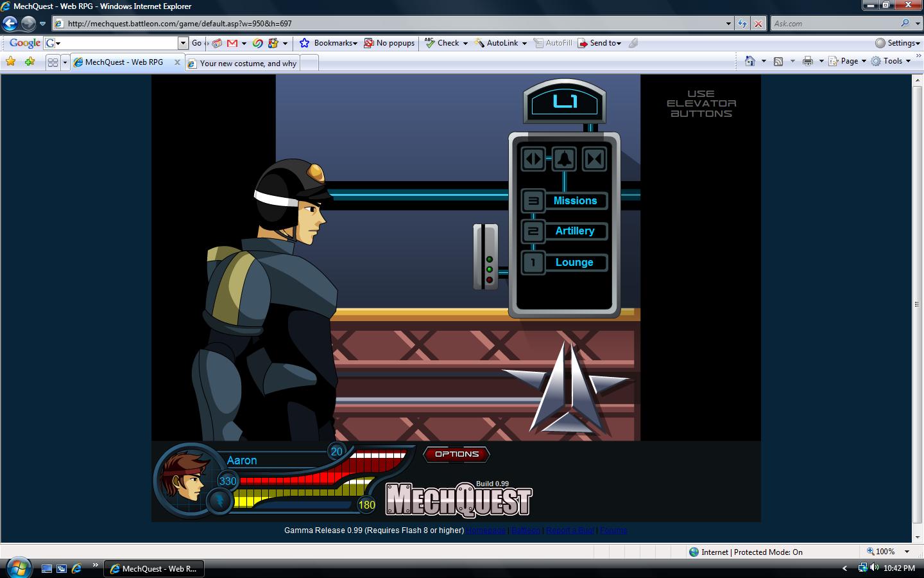Close the MechQuest - Web RPG tab
The height and width of the screenshot is (578, 924).
tap(178, 62)
